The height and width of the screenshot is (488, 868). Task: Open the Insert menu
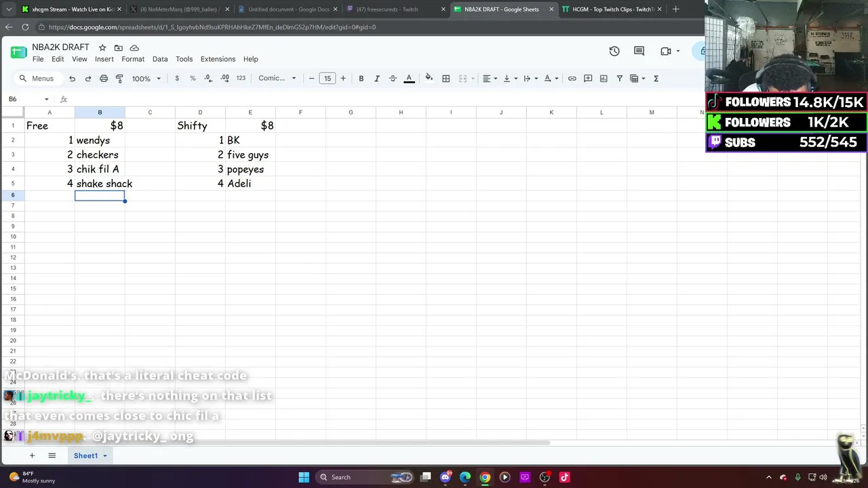point(104,59)
